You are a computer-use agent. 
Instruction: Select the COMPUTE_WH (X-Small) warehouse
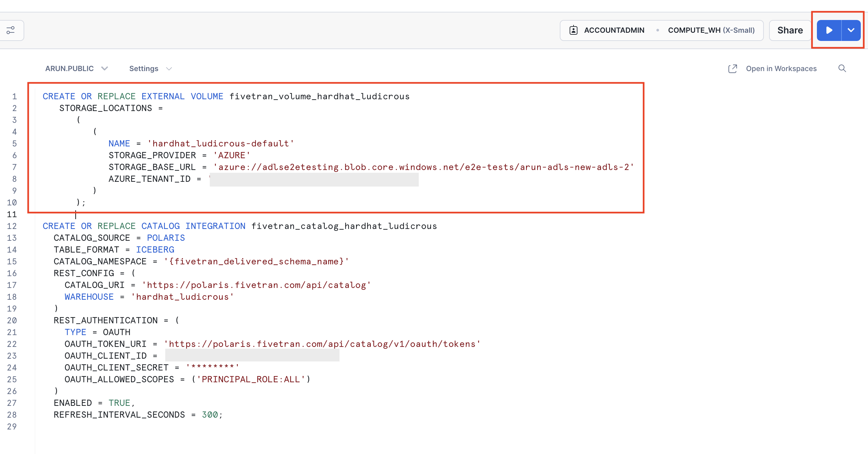pyautogui.click(x=711, y=30)
